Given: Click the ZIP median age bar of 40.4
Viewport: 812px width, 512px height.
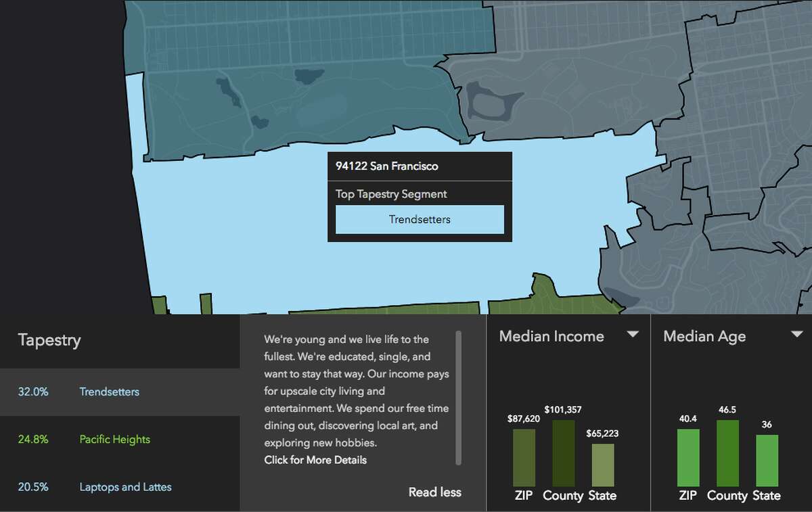Looking at the screenshot, I should [688, 457].
